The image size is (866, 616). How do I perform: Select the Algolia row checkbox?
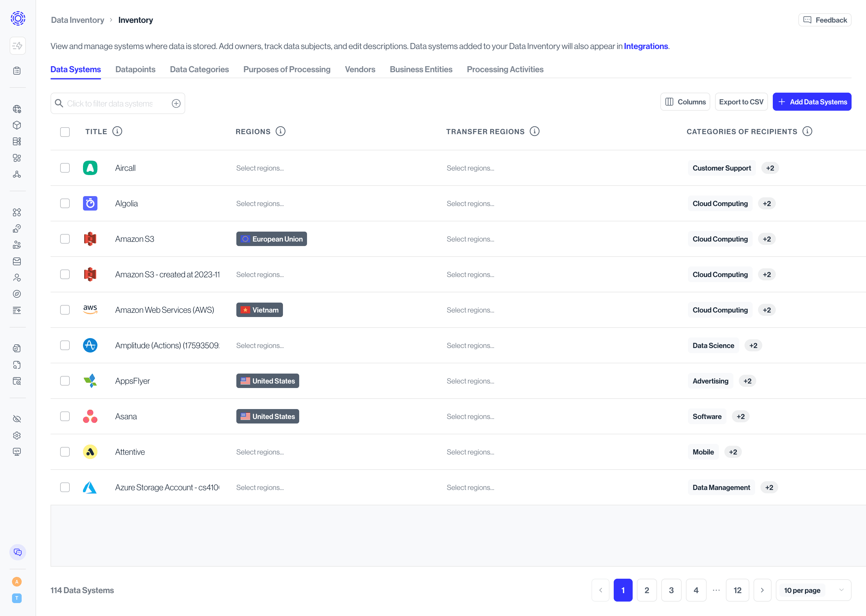(x=65, y=204)
